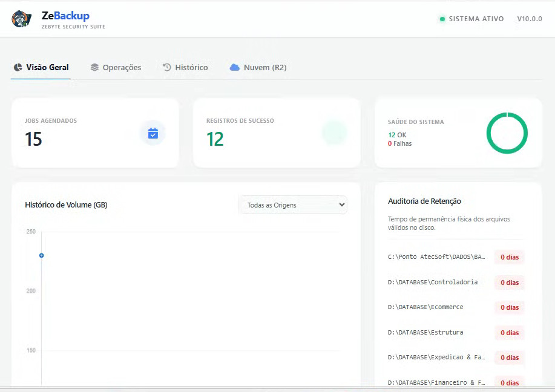Click the calendar icon on Jobs Agendados card
Image resolution: width=555 pixels, height=392 pixels.
tap(153, 133)
